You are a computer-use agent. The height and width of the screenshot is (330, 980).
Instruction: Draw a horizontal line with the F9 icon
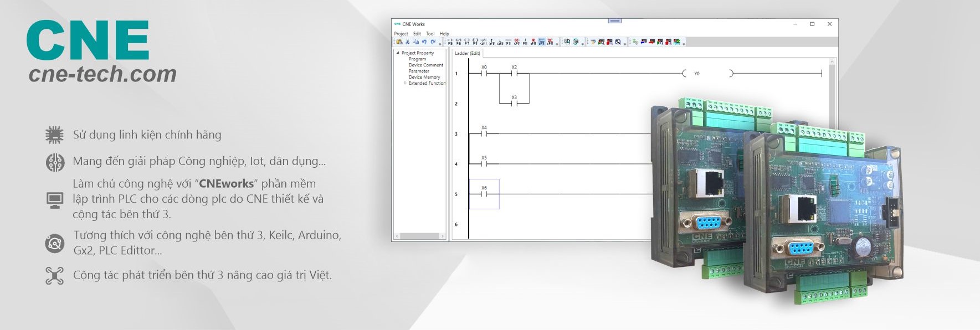[509, 42]
